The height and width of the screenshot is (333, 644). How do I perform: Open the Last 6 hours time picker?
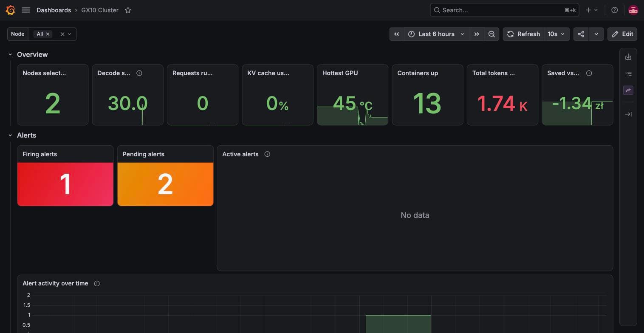pyautogui.click(x=436, y=34)
